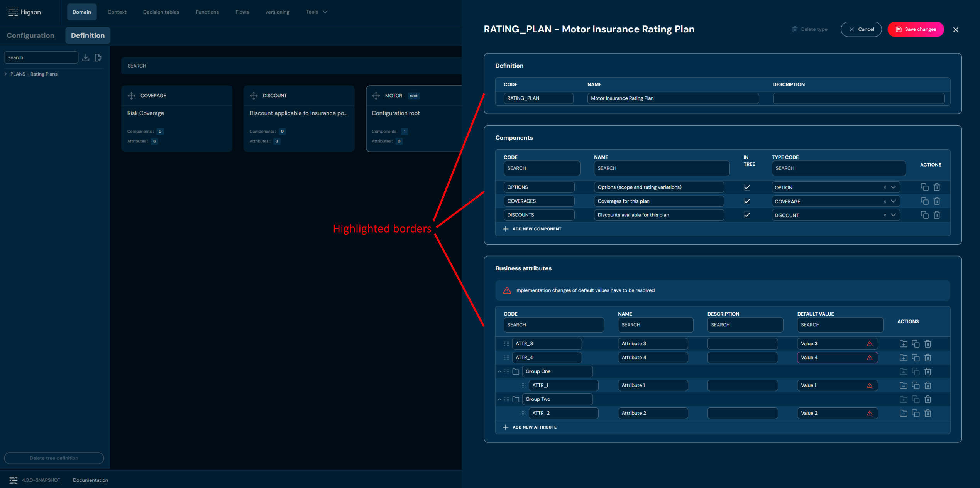This screenshot has width=980, height=488.
Task: Uncheck In Tree for the OPTIONS component
Action: pos(747,187)
